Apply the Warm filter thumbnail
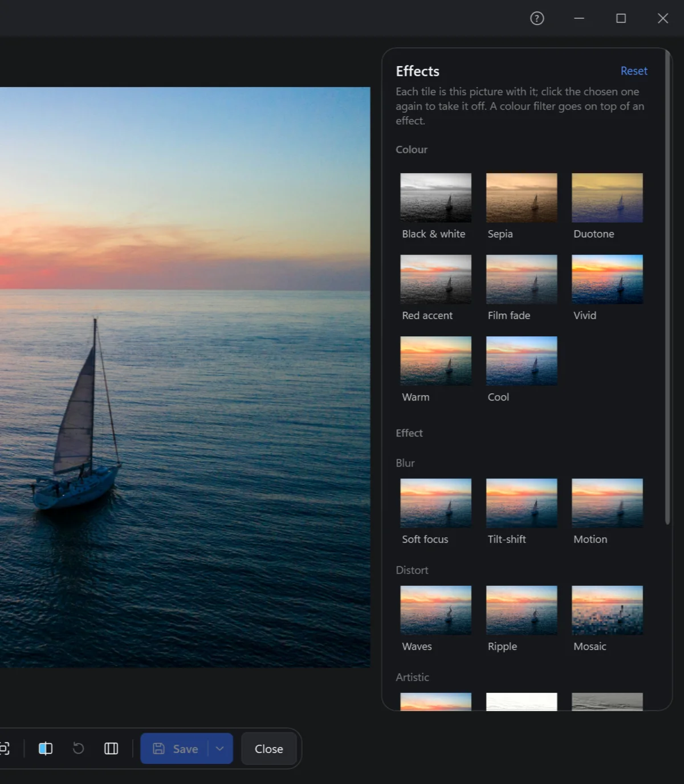This screenshot has height=784, width=684. point(435,360)
